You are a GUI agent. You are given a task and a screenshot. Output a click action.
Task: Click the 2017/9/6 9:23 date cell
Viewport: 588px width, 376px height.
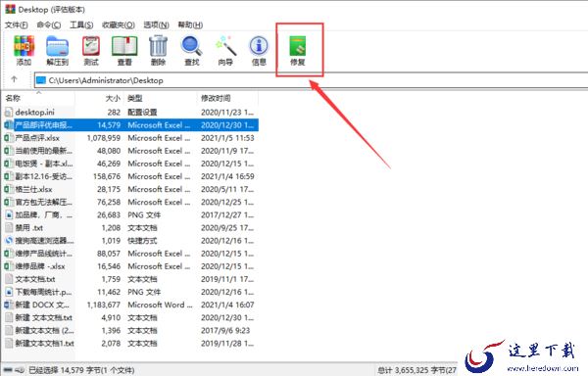[x=225, y=330]
